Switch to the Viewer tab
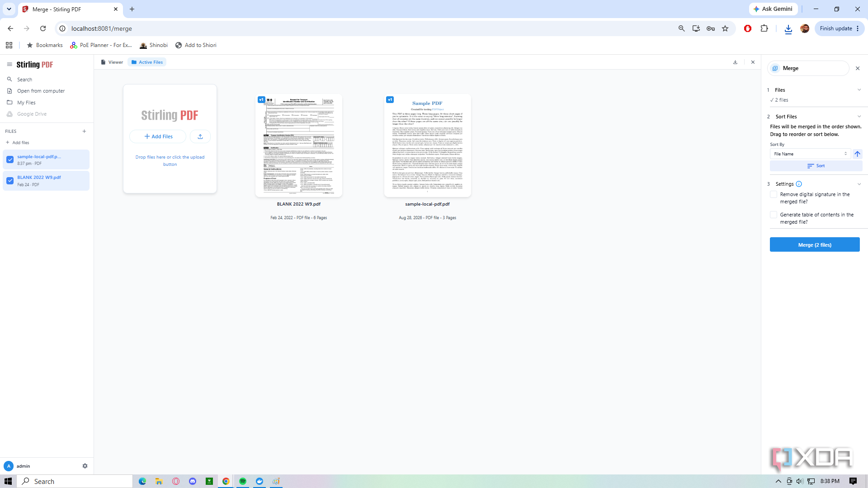This screenshot has height=488, width=868. coord(112,62)
